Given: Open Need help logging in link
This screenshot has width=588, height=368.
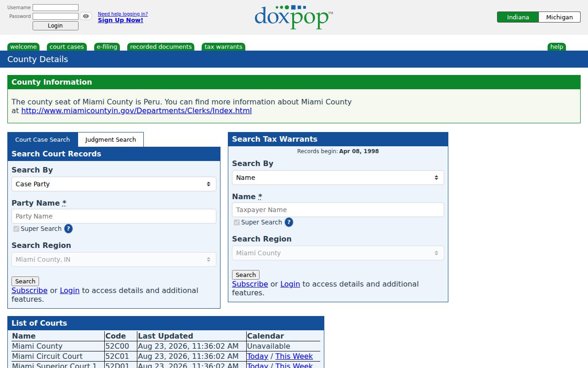Looking at the screenshot, I should (x=123, y=14).
